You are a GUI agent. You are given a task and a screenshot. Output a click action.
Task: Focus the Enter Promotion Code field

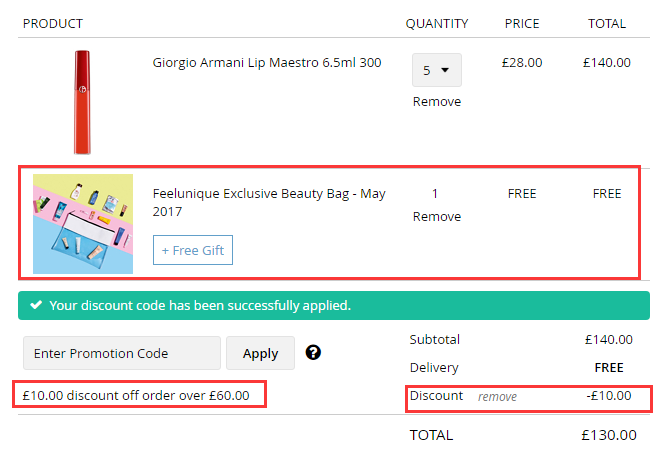(x=122, y=353)
